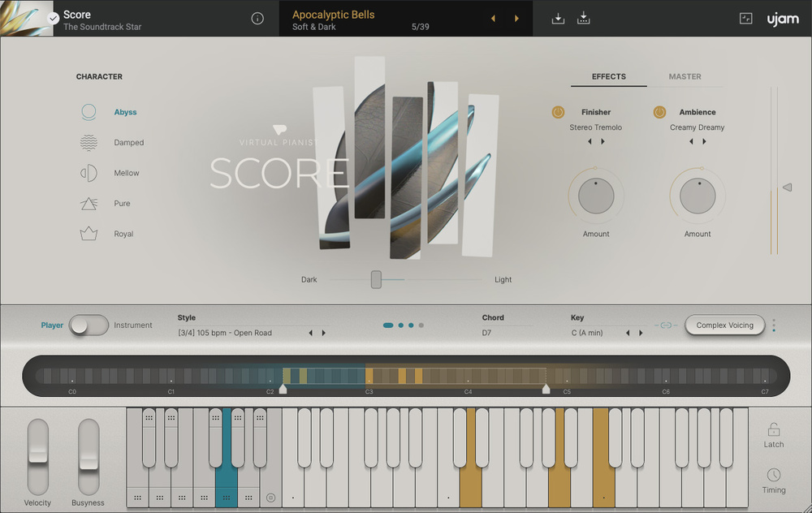This screenshot has width=812, height=513.
Task: Select the Apocalyptic Bells preset name
Action: (x=333, y=15)
